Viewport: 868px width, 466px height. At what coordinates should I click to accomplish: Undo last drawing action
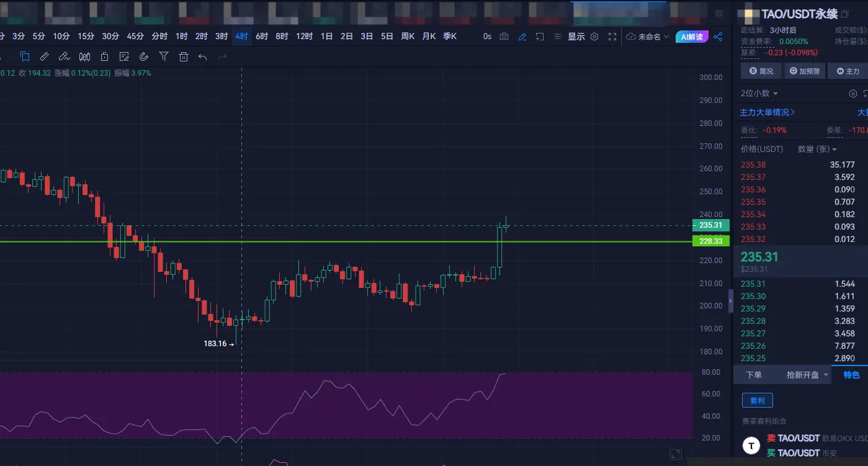point(202,57)
